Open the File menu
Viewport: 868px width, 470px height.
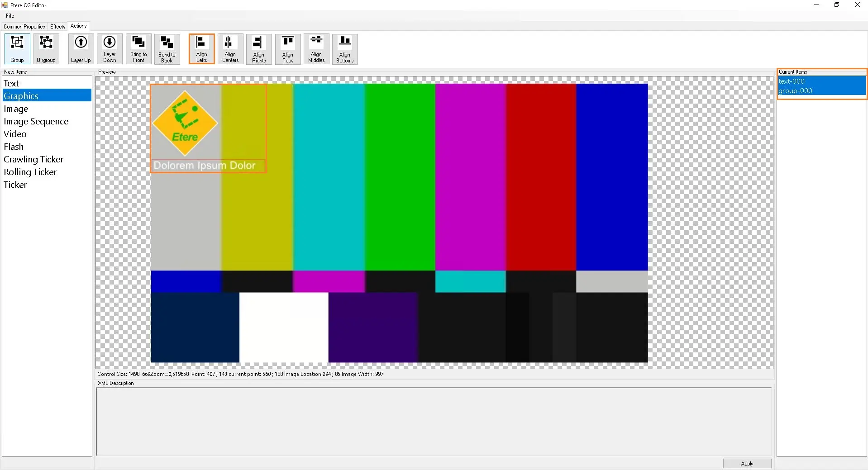10,16
